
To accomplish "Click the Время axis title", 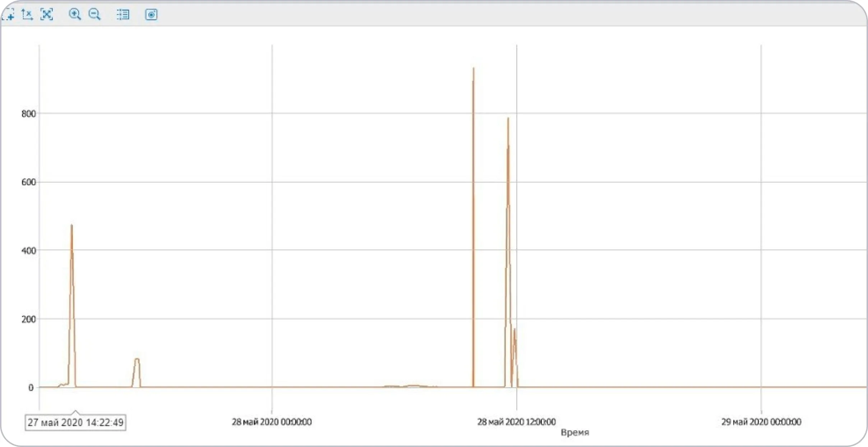I will tap(575, 432).
